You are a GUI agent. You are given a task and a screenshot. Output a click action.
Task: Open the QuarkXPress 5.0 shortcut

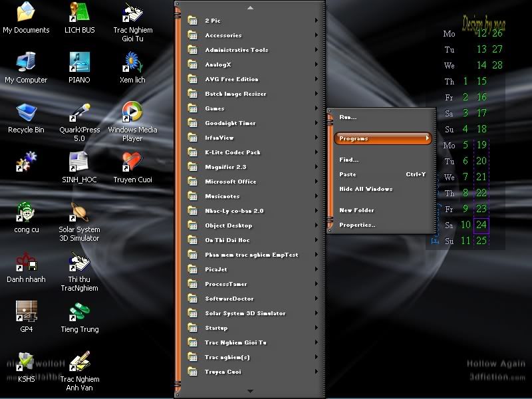79,112
